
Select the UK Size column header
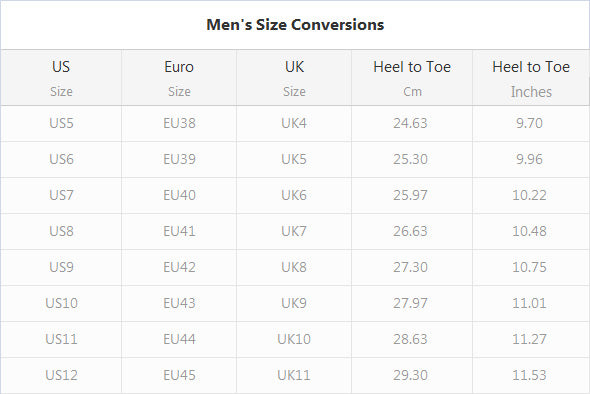tap(294, 78)
